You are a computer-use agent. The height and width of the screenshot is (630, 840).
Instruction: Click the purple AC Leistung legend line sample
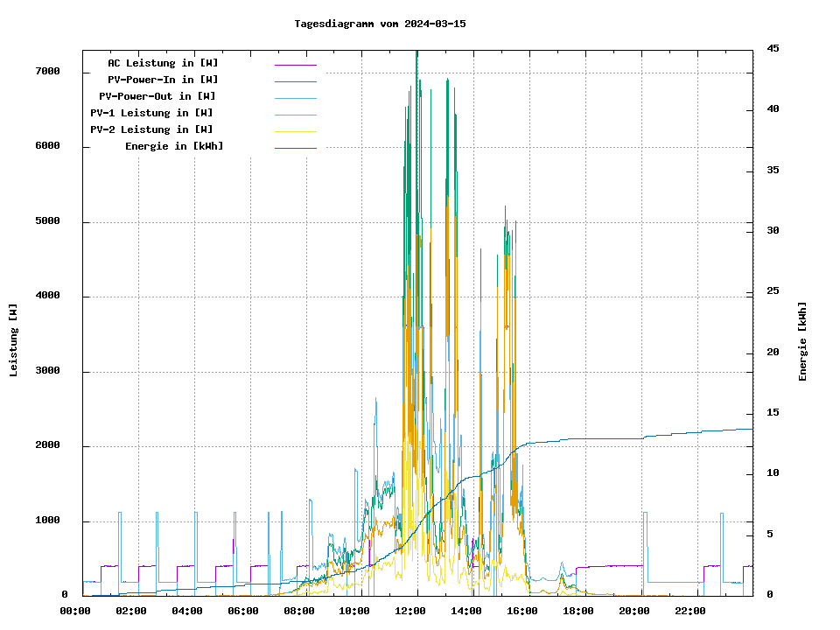295,65
